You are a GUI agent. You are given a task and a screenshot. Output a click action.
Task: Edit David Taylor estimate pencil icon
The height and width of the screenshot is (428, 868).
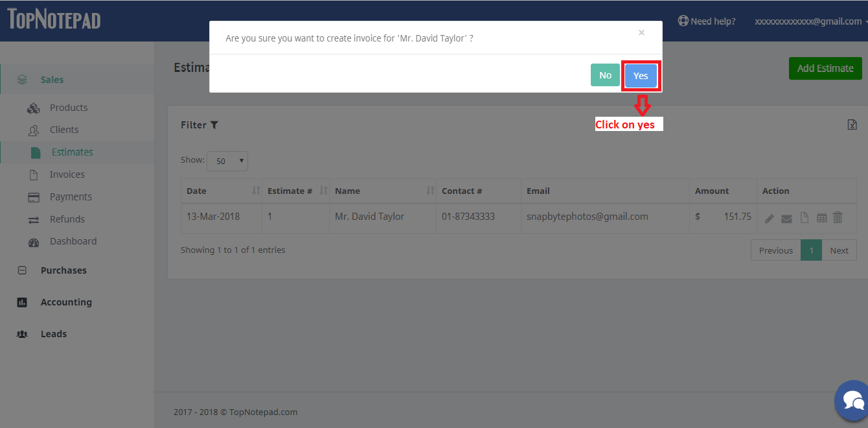click(770, 219)
